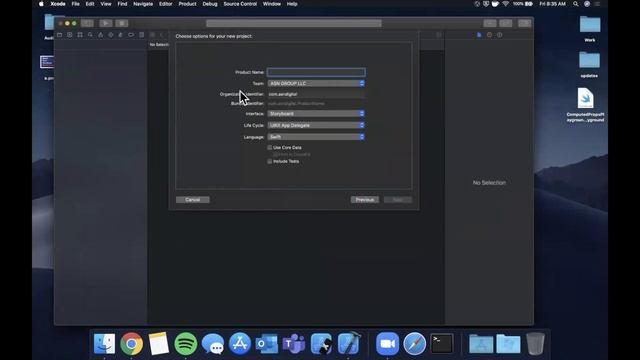Image resolution: width=640 pixels, height=360 pixels.
Task: Focus the Product Name text field
Action: [x=316, y=72]
